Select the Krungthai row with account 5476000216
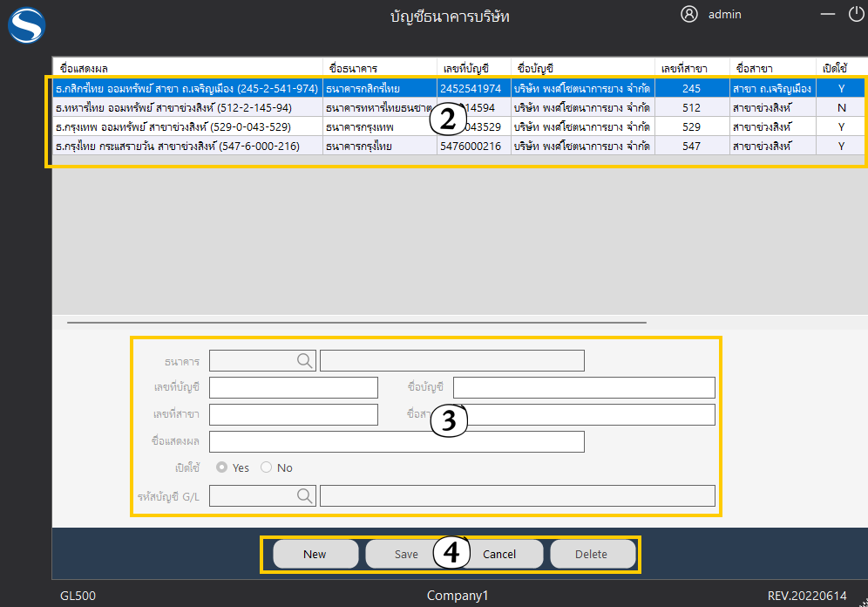The height and width of the screenshot is (607, 868). coord(186,146)
